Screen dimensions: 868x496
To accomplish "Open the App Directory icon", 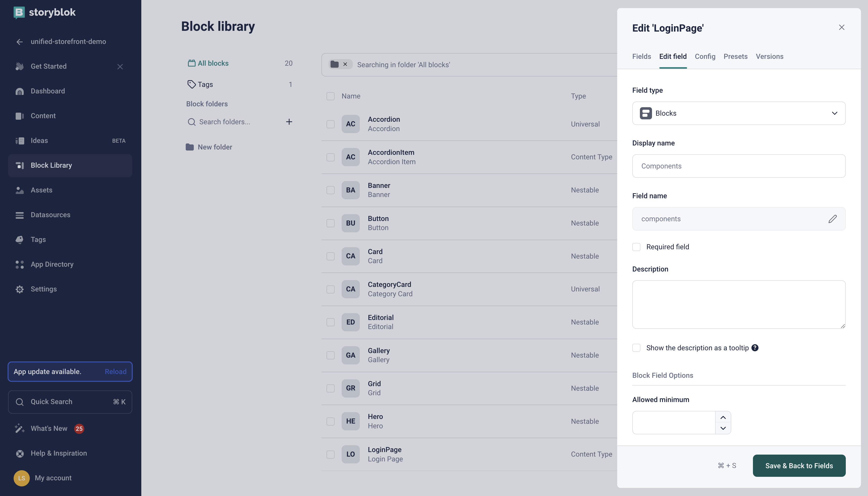I will pyautogui.click(x=19, y=265).
